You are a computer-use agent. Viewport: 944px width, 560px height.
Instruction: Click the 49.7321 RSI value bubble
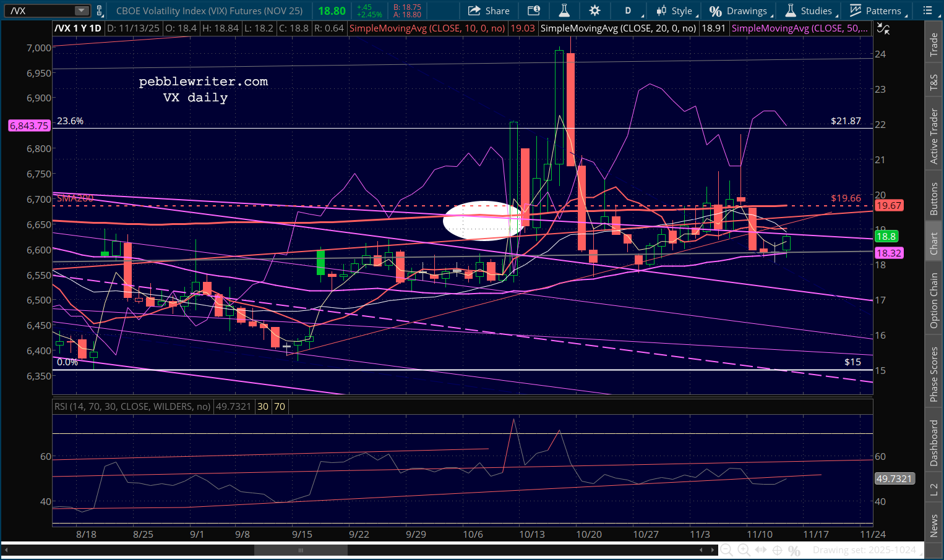pos(895,479)
